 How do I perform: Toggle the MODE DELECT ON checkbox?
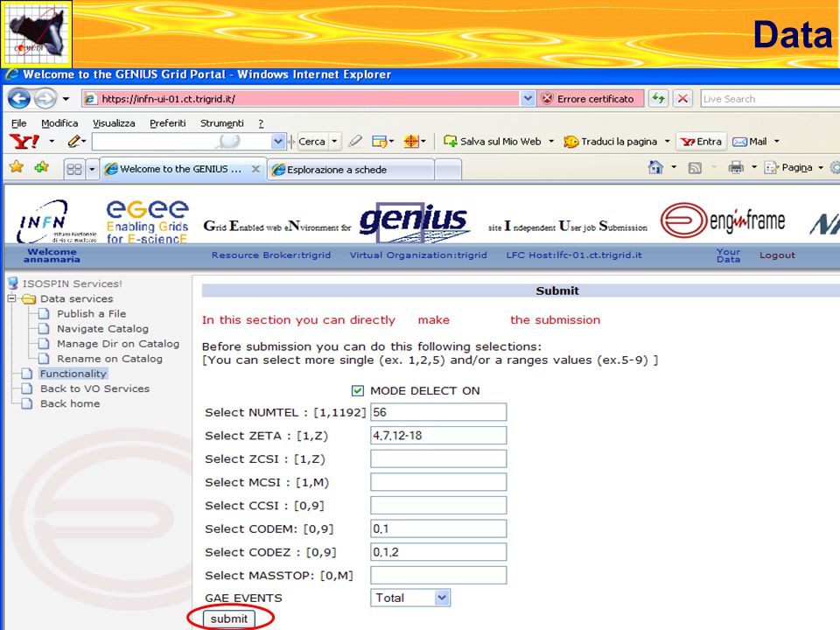pyautogui.click(x=357, y=391)
